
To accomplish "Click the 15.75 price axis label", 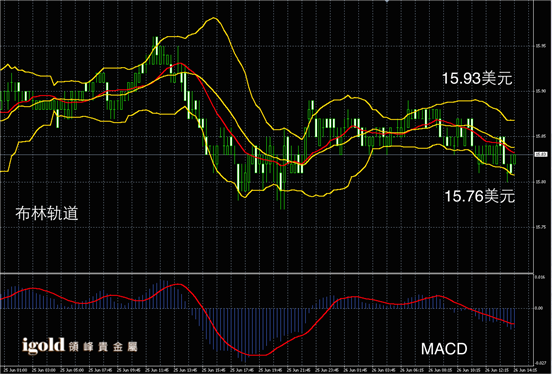I will pyautogui.click(x=540, y=227).
